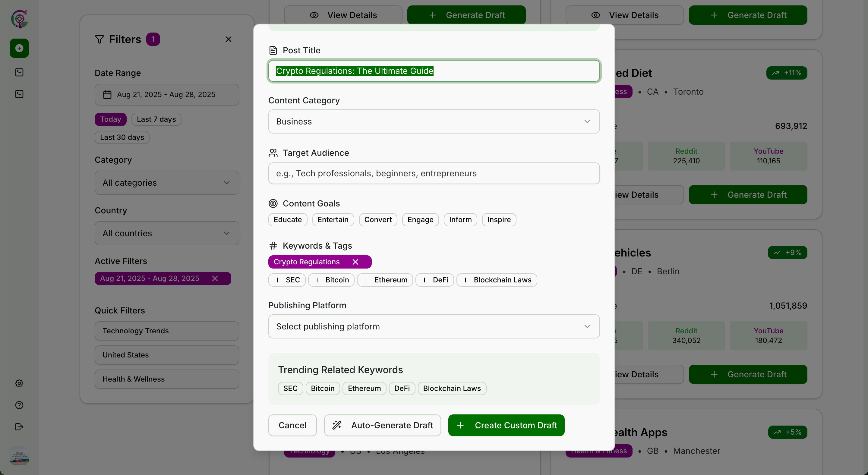Apply the Health & Wellness quick filter
Image resolution: width=868 pixels, height=475 pixels.
tap(167, 379)
